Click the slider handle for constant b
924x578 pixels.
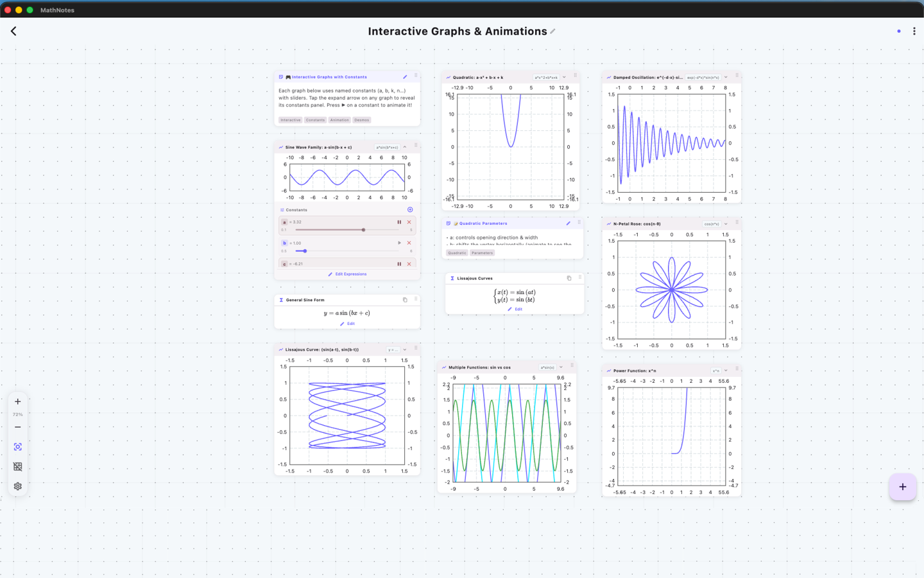(305, 251)
